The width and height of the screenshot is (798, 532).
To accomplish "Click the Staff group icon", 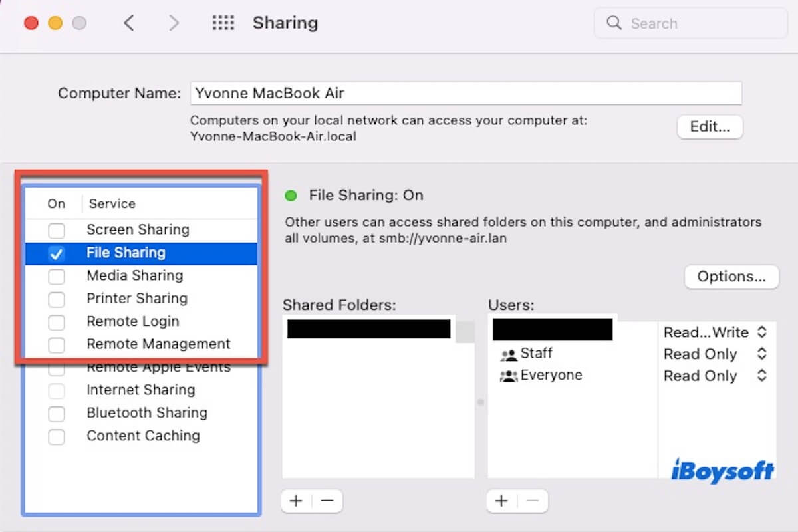I will (x=509, y=354).
